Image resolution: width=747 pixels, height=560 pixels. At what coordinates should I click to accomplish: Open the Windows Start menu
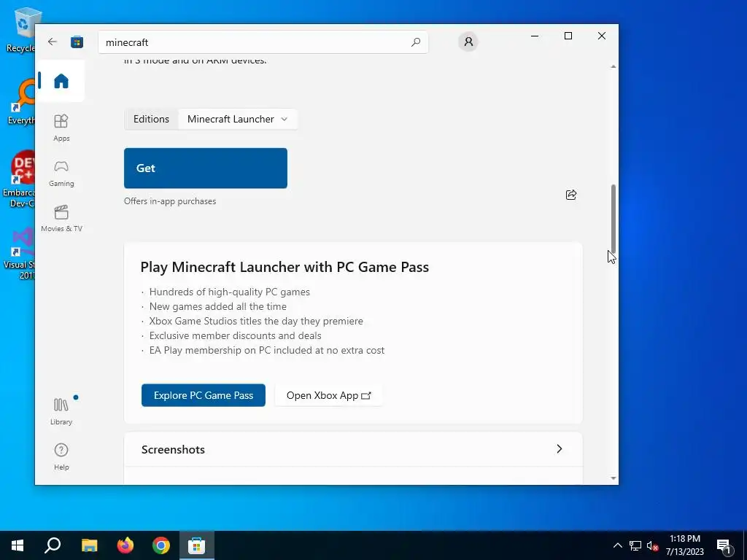pos(18,545)
